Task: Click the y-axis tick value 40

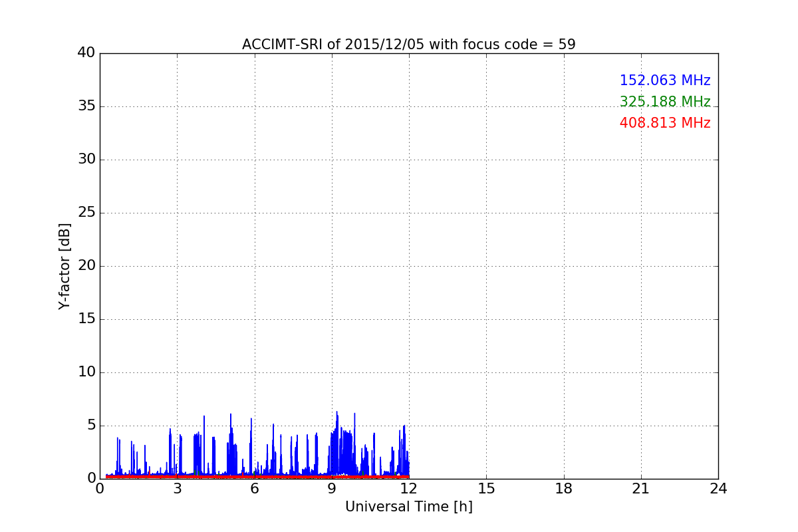Action: pos(86,53)
